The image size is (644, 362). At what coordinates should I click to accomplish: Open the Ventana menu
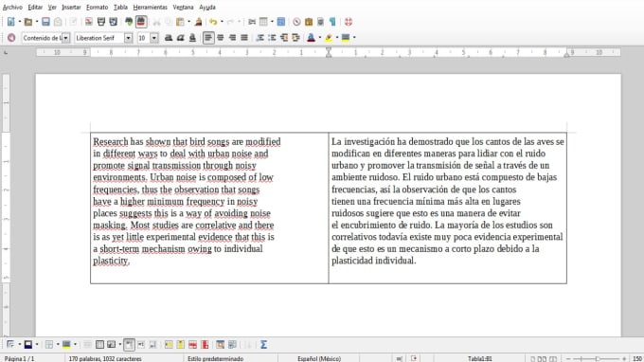point(183,7)
